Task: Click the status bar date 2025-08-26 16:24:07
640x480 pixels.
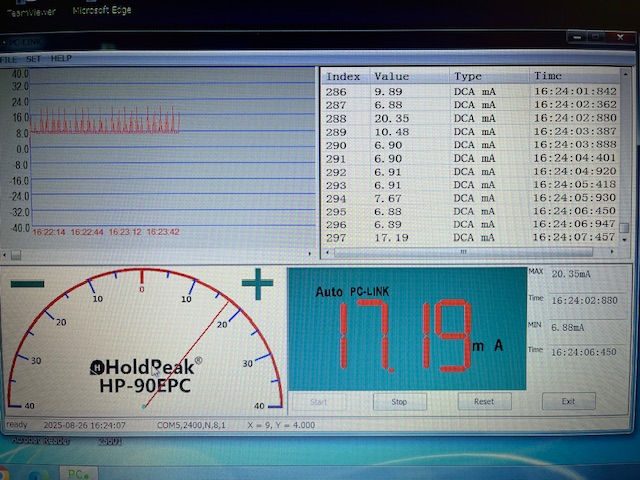Action: pyautogui.click(x=84, y=425)
